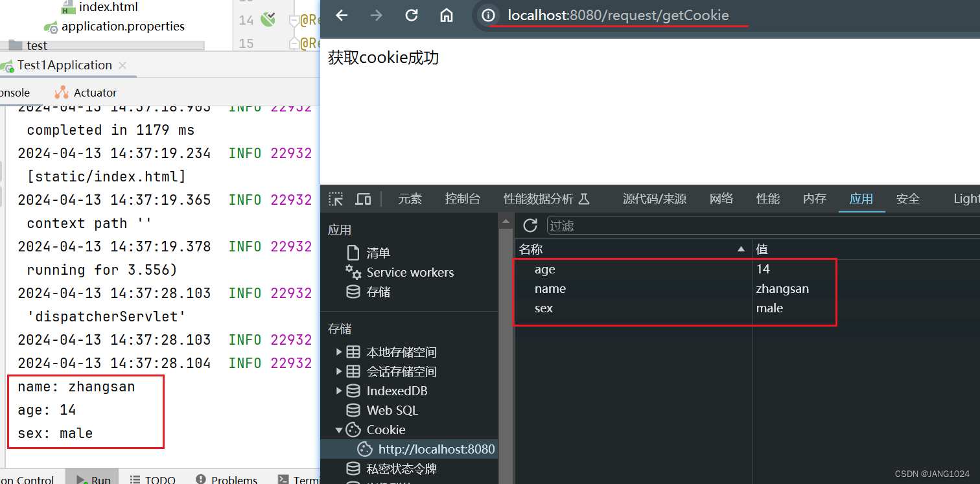This screenshot has height=484, width=980.
Task: Click the IndexedDB database icon
Action: click(x=353, y=391)
